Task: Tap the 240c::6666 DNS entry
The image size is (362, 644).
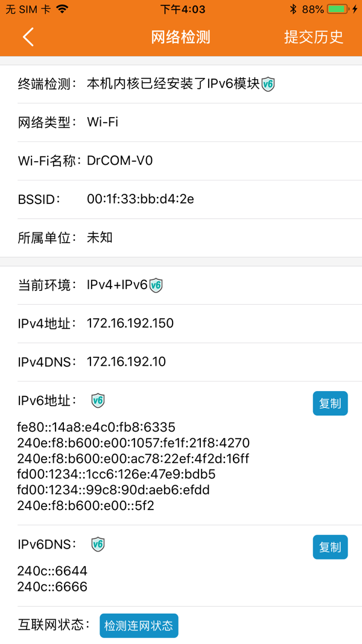Action: 52,586
